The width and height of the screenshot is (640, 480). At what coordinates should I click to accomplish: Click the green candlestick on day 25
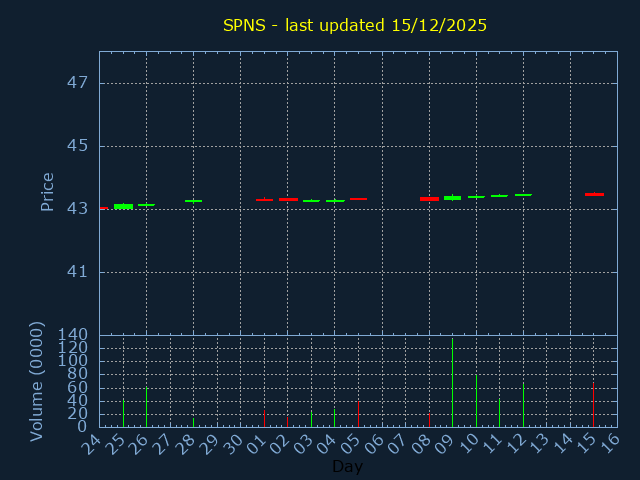tap(123, 206)
